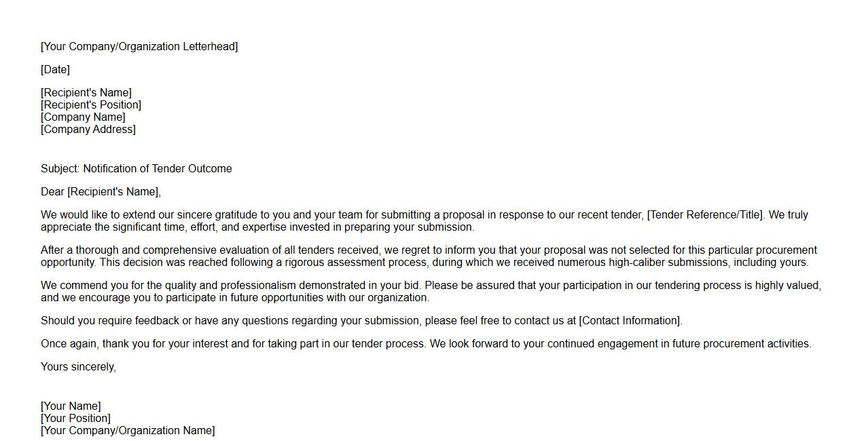Click the [Company Name] placeholder
868x441 pixels.
(83, 117)
